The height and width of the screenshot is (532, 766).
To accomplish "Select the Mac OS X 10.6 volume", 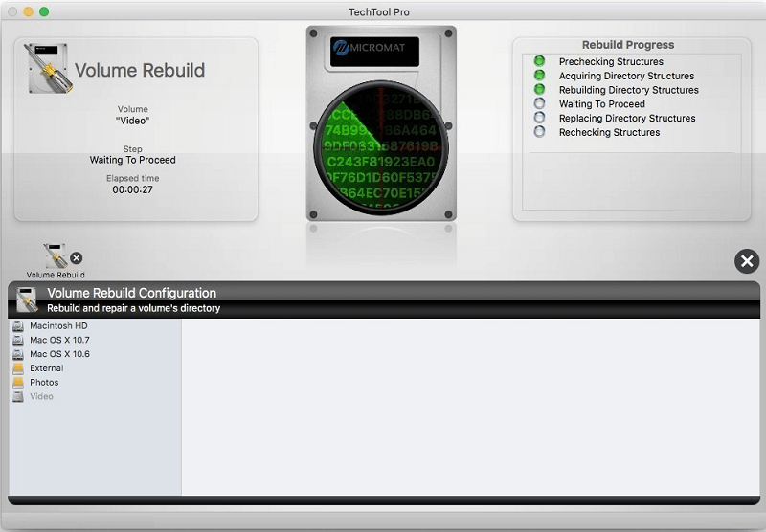I will click(59, 354).
